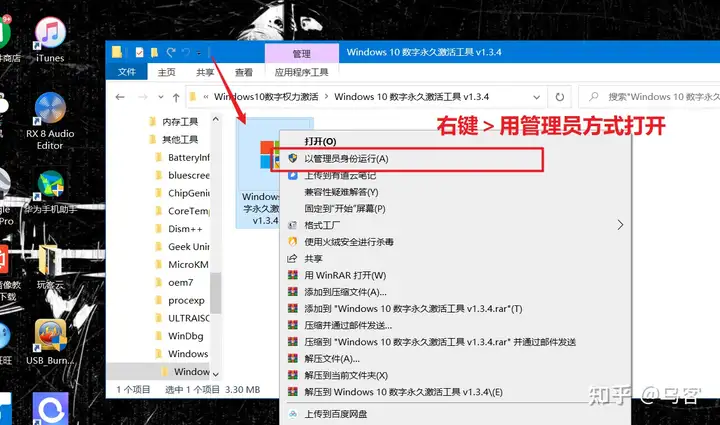
Task: Go up one folder level arrow
Action: pos(176,97)
